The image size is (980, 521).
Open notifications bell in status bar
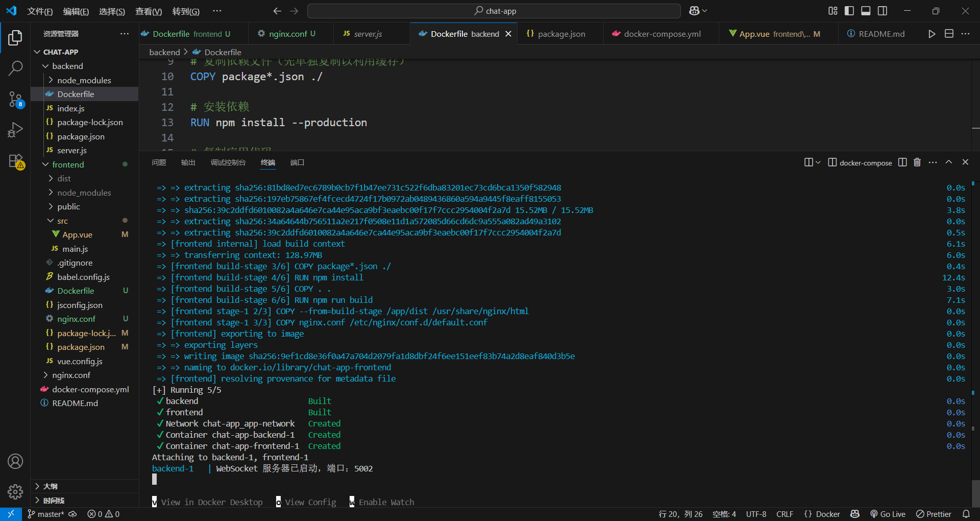[x=966, y=514]
